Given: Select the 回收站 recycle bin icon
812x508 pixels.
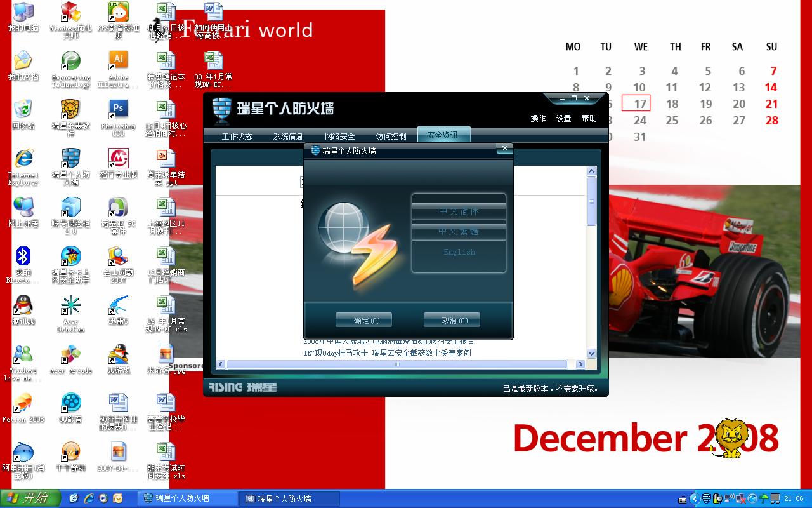Looking at the screenshot, I should pos(23,114).
